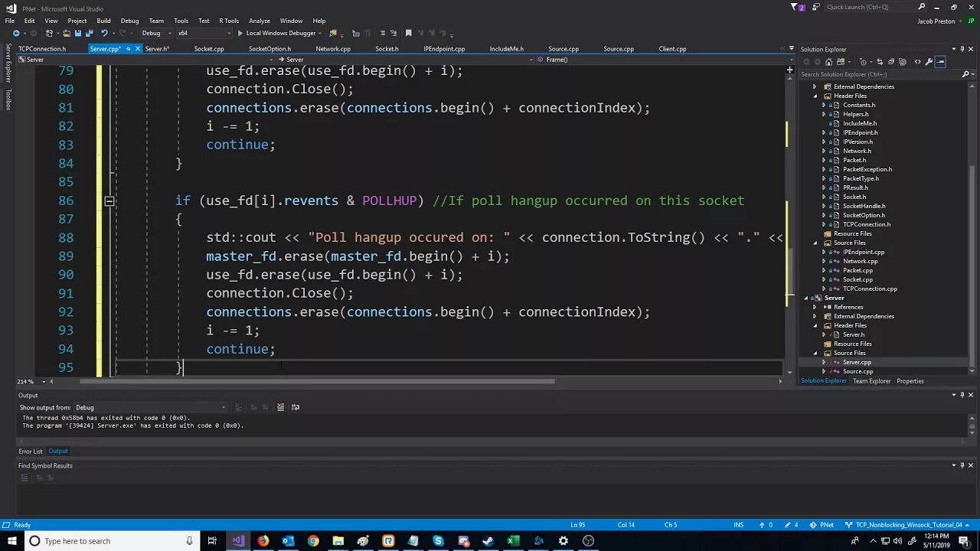Switch to the Network.cpp editor tab

(333, 49)
